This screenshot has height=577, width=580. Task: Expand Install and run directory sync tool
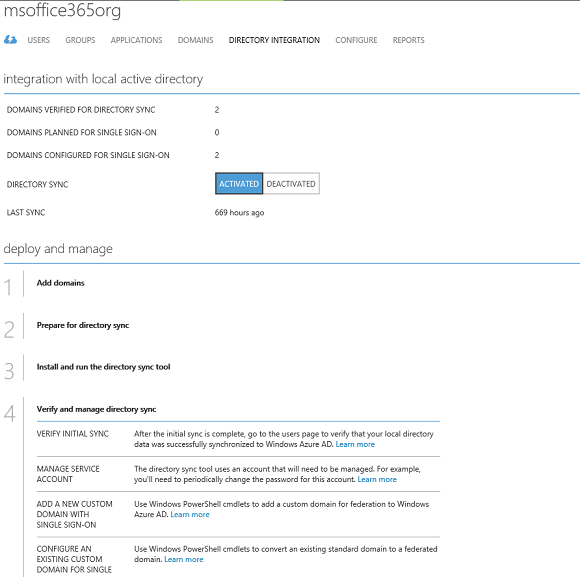coord(104,367)
